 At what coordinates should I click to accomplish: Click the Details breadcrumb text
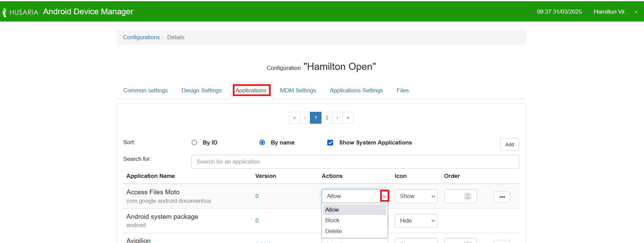176,37
